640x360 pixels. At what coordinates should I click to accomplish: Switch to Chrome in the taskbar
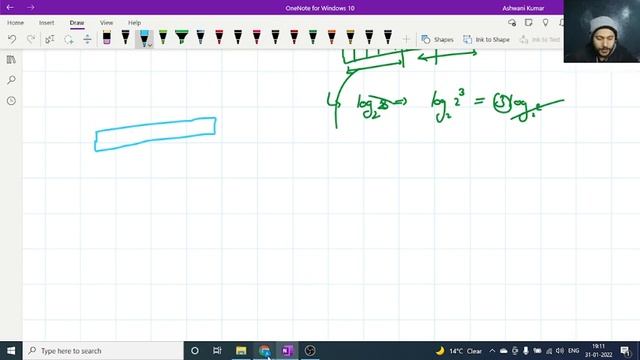[x=264, y=351]
